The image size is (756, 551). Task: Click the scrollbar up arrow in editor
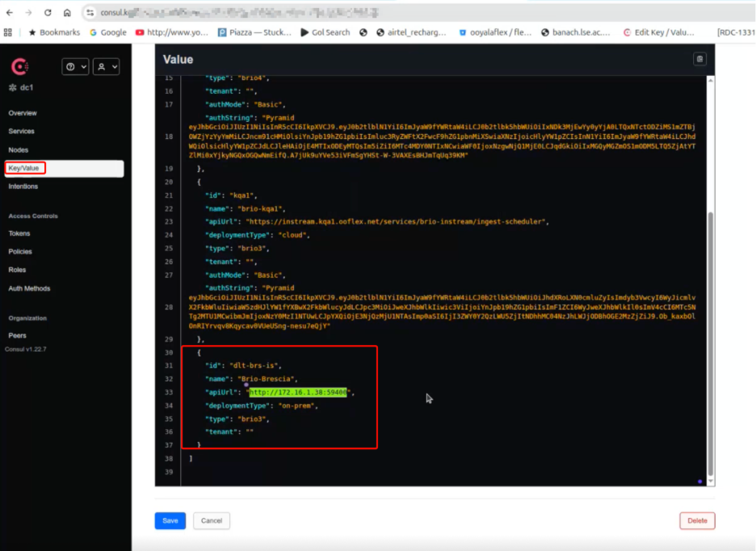tap(710, 80)
